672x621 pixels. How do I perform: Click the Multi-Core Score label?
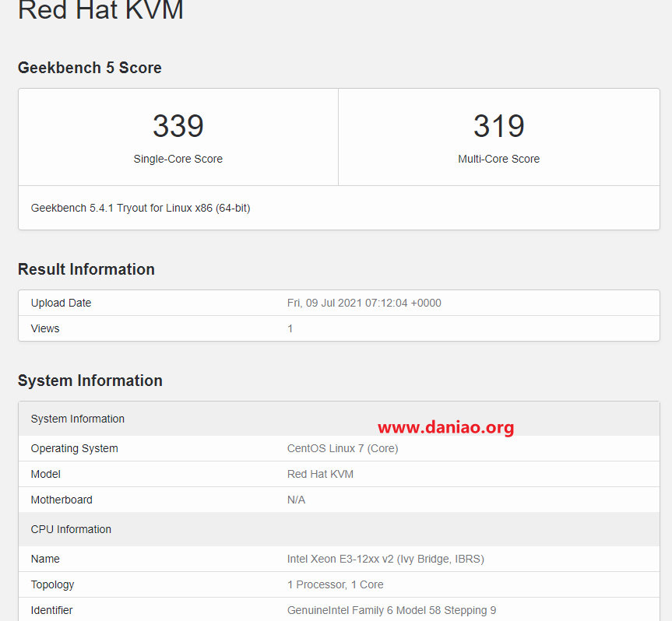click(499, 159)
